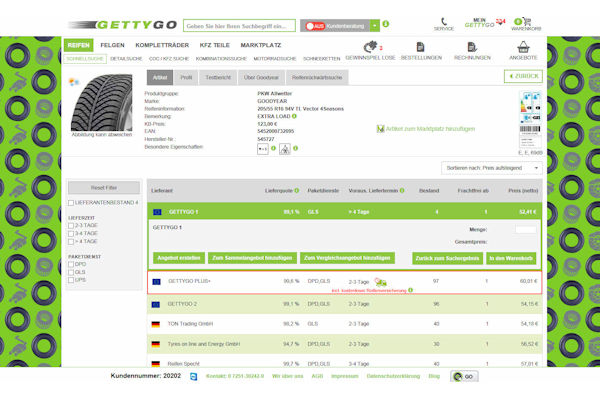Click info icon beside Reifenversicherung note
Image resolution: width=600 pixels, height=400 pixels.
(x=410, y=290)
